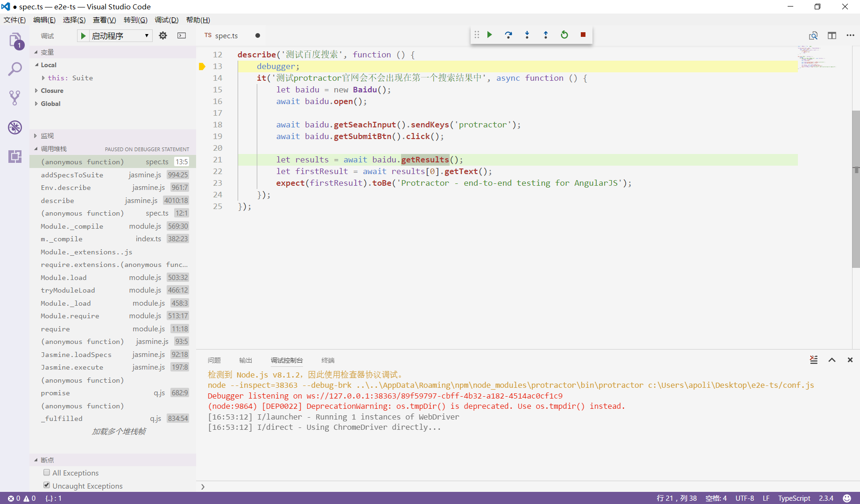Open launch configuration dropdown 启动程序

[x=120, y=36]
